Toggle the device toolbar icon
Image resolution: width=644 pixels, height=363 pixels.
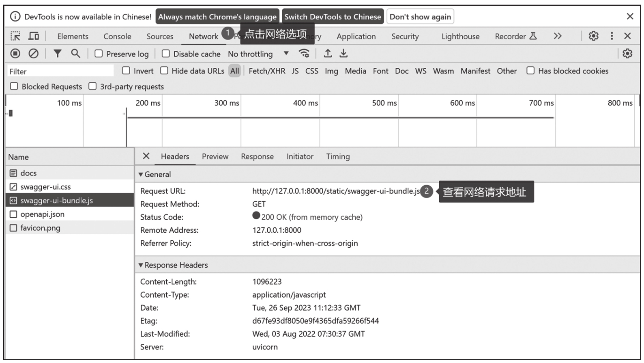point(34,36)
